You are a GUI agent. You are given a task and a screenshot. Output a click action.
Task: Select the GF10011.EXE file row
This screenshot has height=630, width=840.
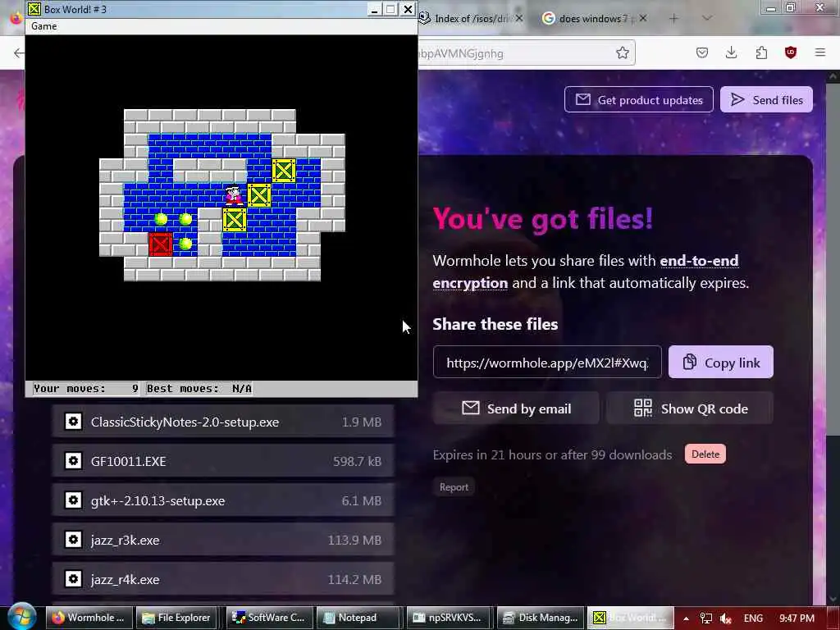(x=223, y=461)
